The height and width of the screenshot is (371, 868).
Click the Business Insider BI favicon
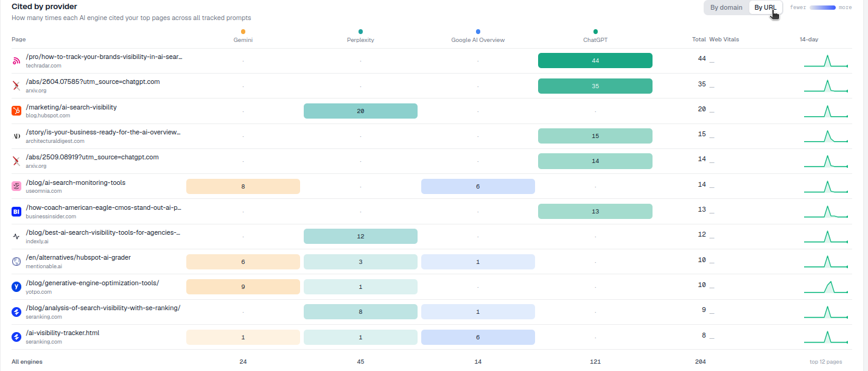coord(16,211)
